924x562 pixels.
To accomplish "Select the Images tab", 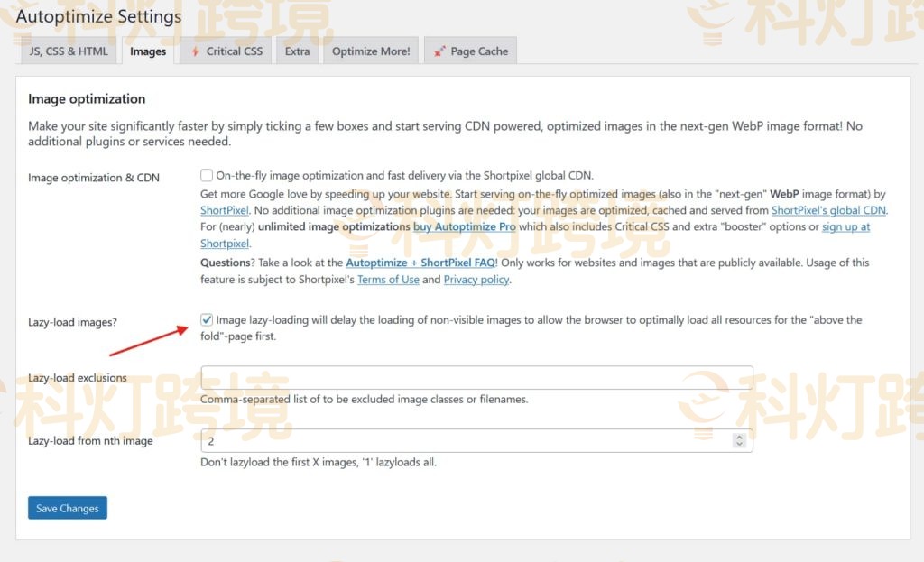I will (148, 51).
